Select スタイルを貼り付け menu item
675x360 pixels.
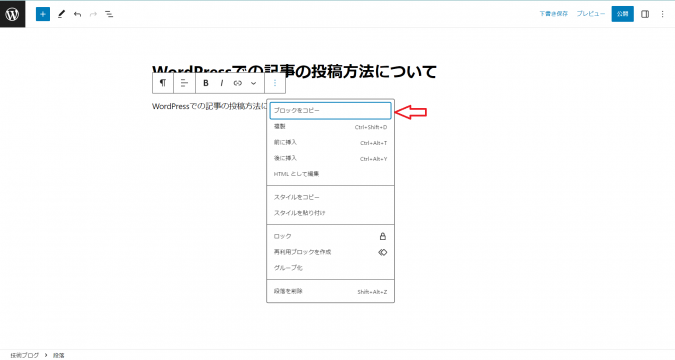click(x=330, y=213)
